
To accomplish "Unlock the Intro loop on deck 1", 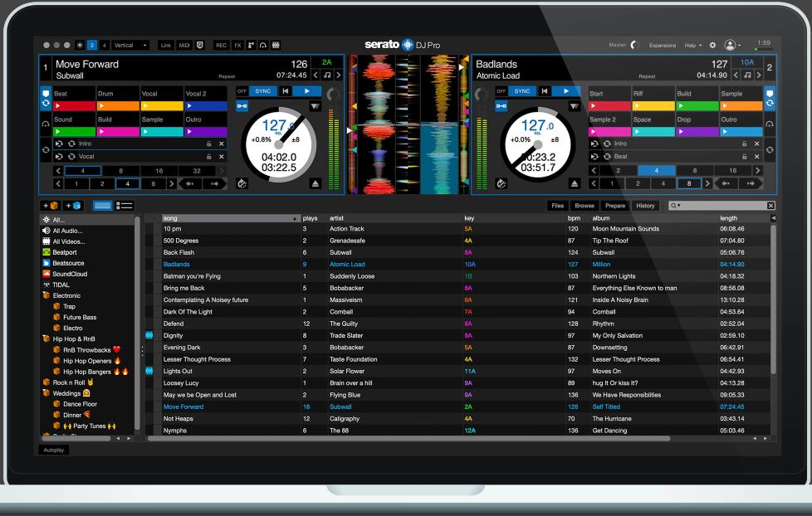I will pos(209,144).
